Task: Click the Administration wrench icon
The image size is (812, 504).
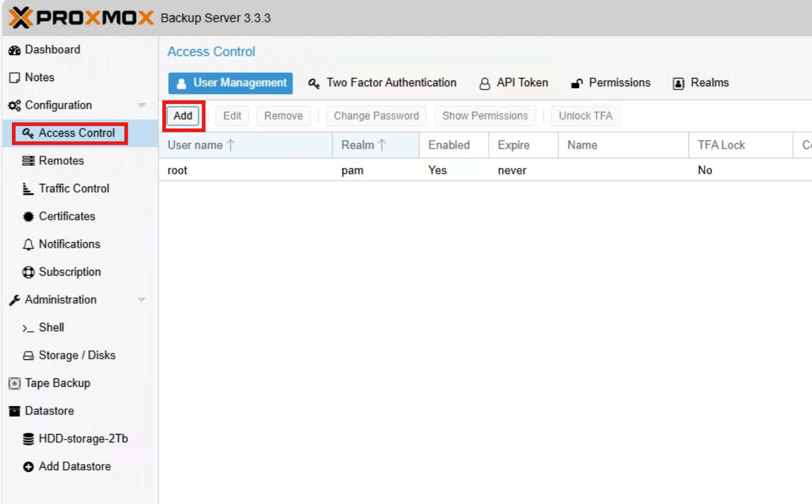Action: coord(14,300)
